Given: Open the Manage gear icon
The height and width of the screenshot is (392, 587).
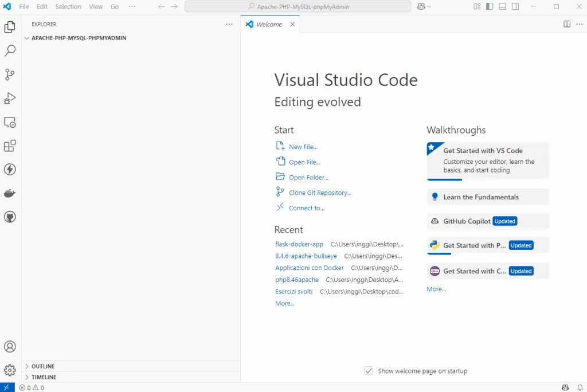Looking at the screenshot, I should coord(10,370).
